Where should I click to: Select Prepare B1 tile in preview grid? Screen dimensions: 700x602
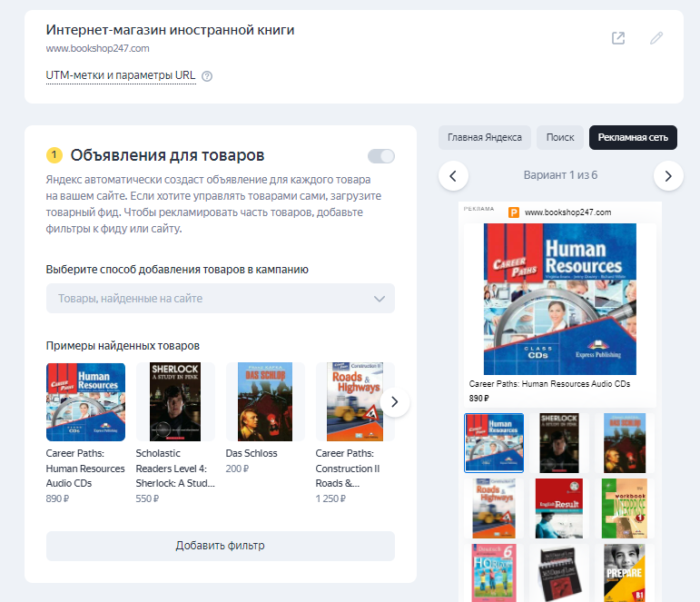point(625,573)
